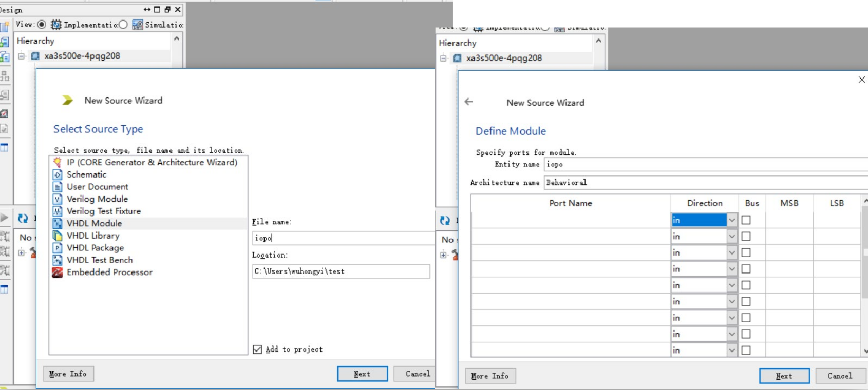Select the VHDL Package icon

[x=58, y=248]
